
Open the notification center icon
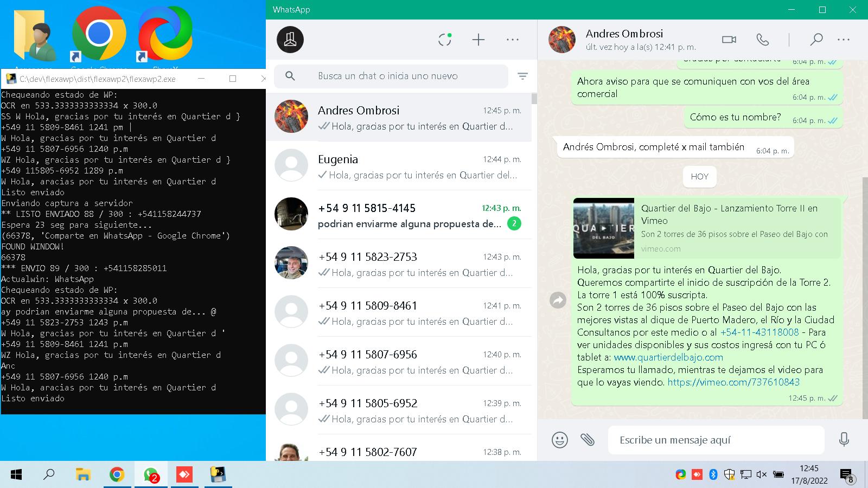[x=847, y=476]
